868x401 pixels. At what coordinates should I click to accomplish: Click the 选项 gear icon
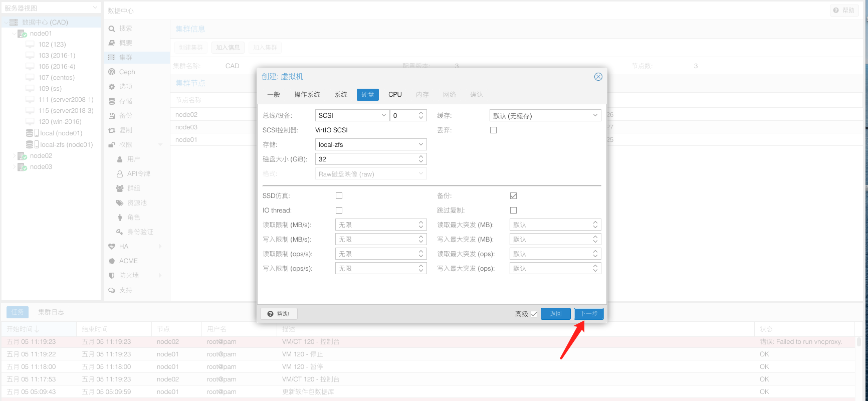pos(112,87)
